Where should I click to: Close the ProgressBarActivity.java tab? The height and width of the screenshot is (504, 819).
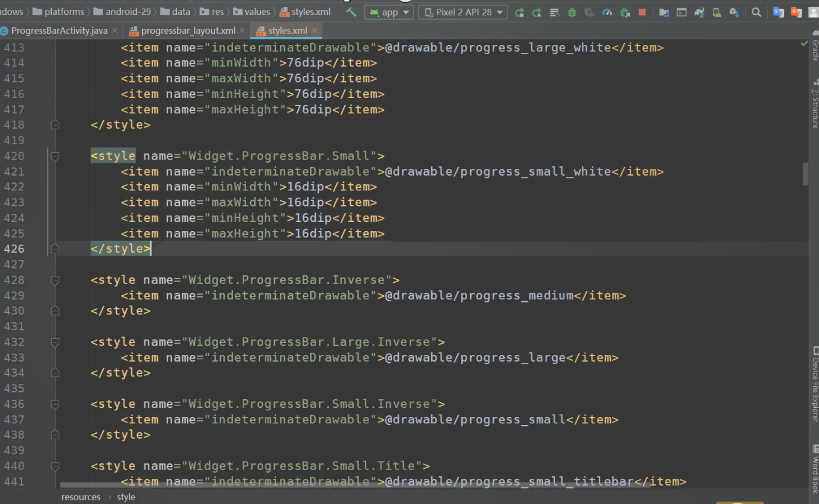(x=116, y=30)
